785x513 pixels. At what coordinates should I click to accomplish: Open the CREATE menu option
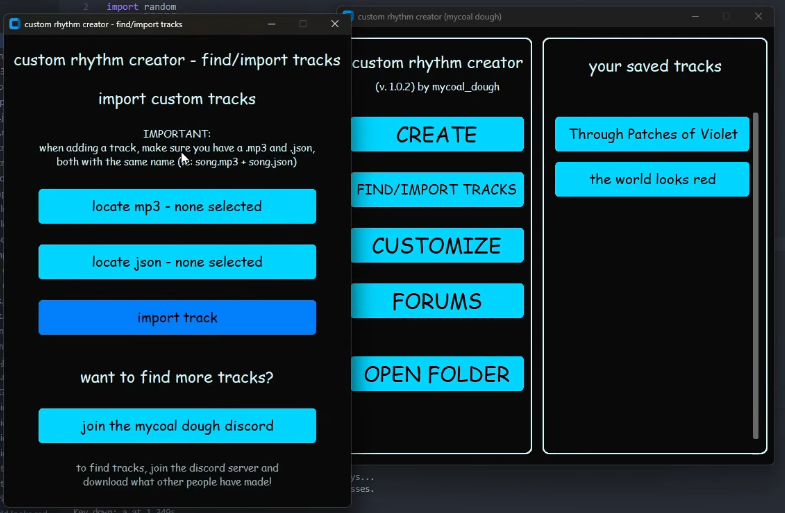438,134
